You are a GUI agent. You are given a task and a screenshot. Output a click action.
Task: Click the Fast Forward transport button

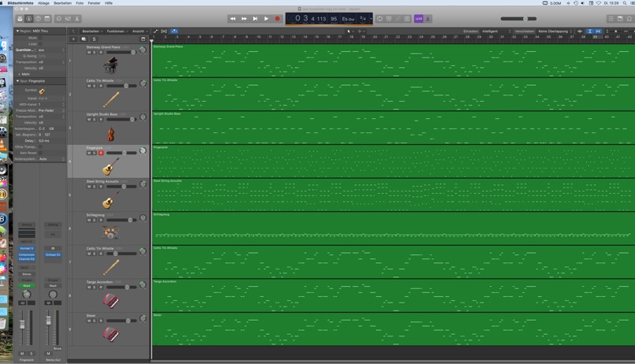point(244,19)
